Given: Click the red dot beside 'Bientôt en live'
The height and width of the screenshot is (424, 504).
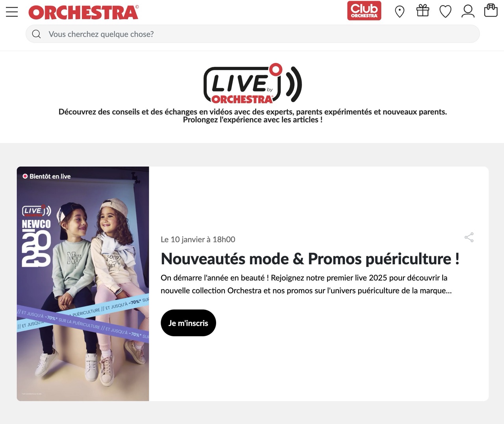Looking at the screenshot, I should pyautogui.click(x=25, y=176).
